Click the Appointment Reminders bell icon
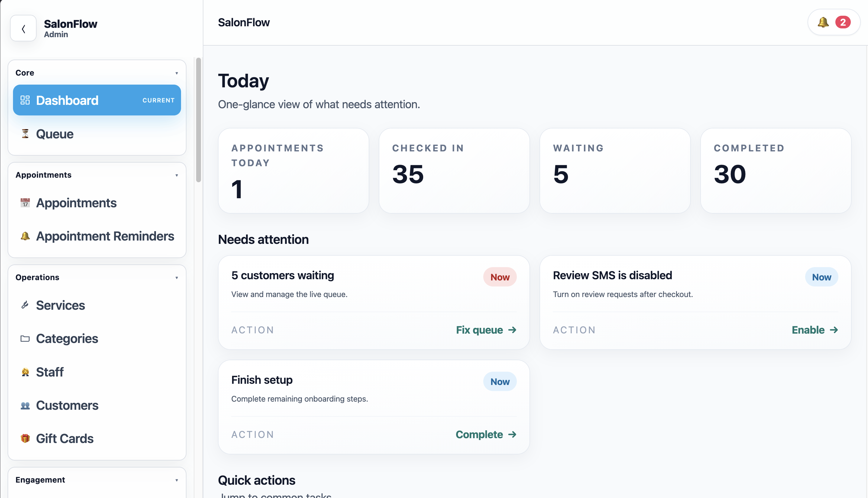This screenshot has width=868, height=498. click(25, 236)
